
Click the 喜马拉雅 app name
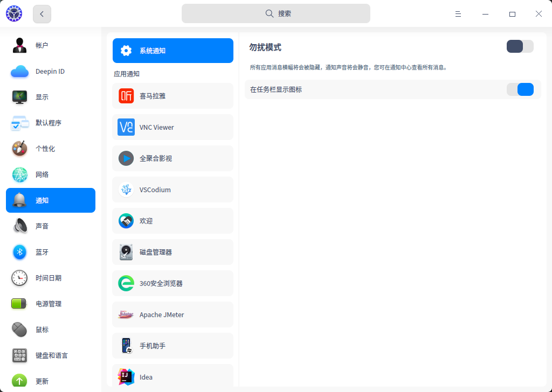tap(153, 96)
